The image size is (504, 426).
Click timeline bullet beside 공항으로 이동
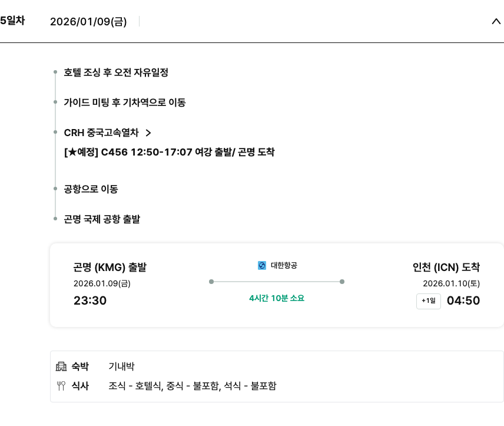tap(55, 189)
